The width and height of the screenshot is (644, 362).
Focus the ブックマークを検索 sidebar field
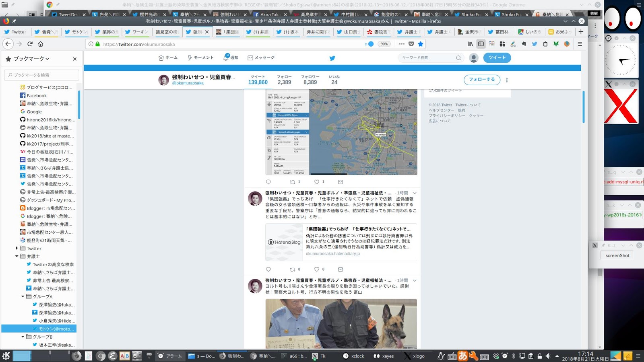click(x=41, y=75)
